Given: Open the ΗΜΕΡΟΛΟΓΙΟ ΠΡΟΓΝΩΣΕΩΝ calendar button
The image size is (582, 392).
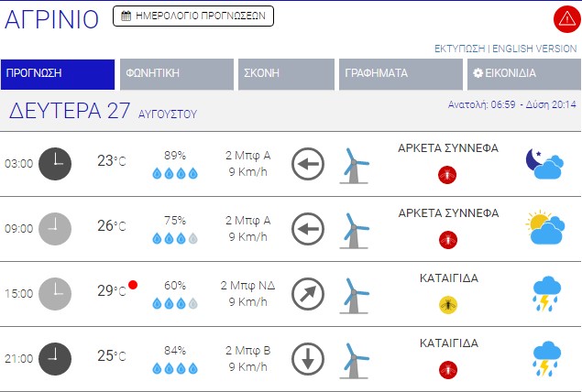Looking at the screenshot, I should pos(193,16).
